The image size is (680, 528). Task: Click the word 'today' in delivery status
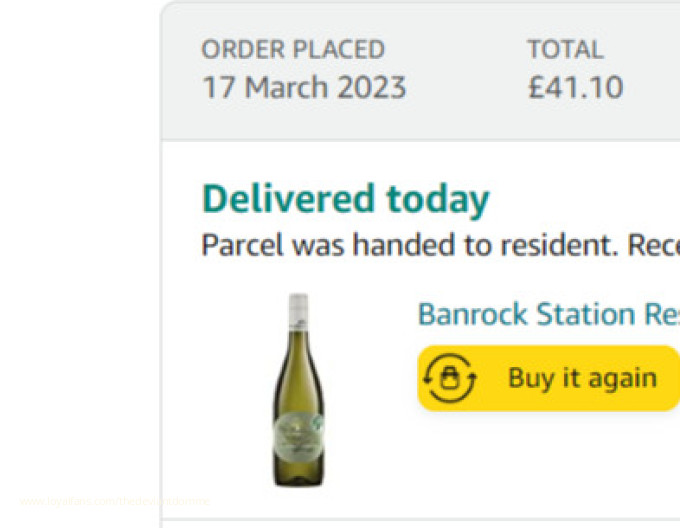[438, 199]
